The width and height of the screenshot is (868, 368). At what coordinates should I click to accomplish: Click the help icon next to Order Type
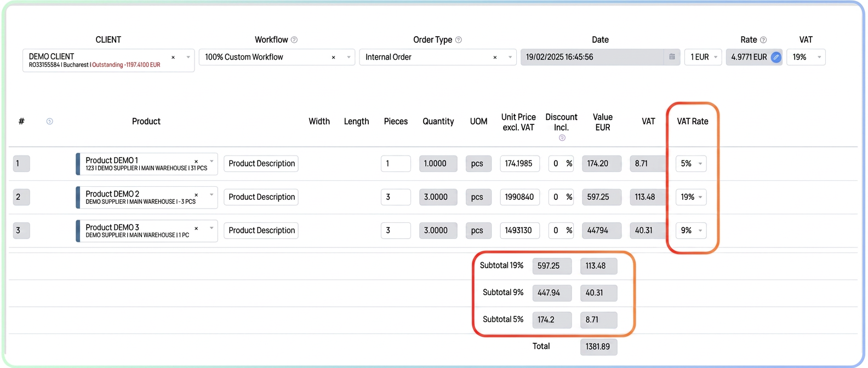[x=459, y=40]
